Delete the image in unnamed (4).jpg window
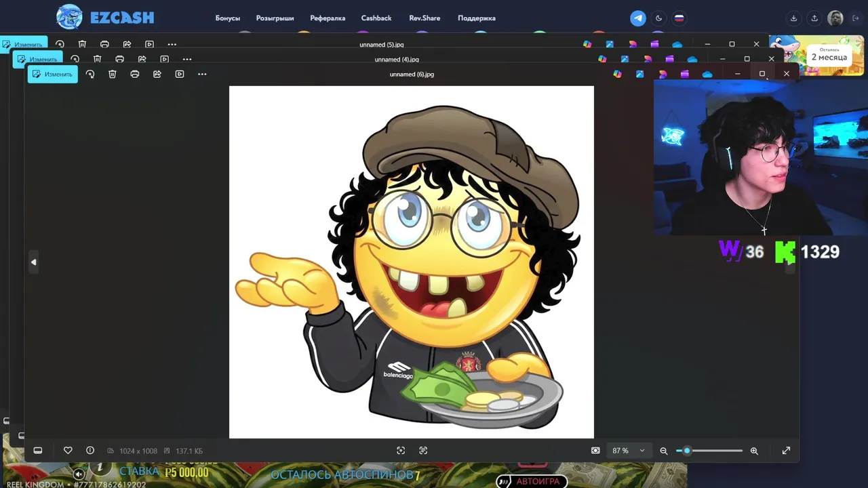This screenshot has width=868, height=488. coord(97,60)
